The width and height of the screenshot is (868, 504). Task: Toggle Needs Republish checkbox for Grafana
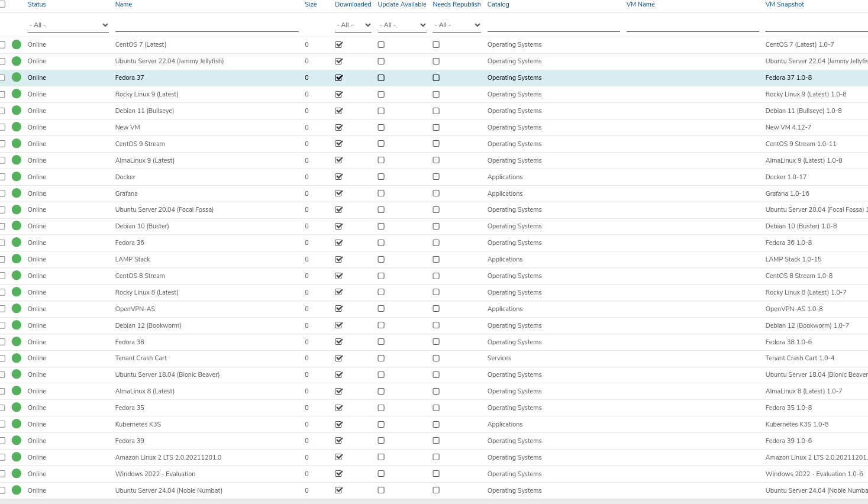pos(436,193)
